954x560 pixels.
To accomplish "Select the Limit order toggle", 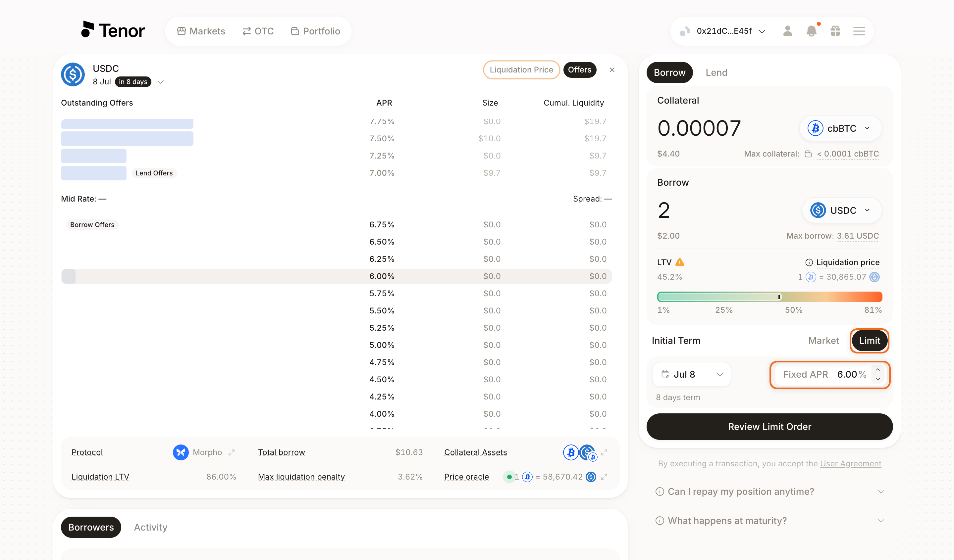I will (x=869, y=341).
